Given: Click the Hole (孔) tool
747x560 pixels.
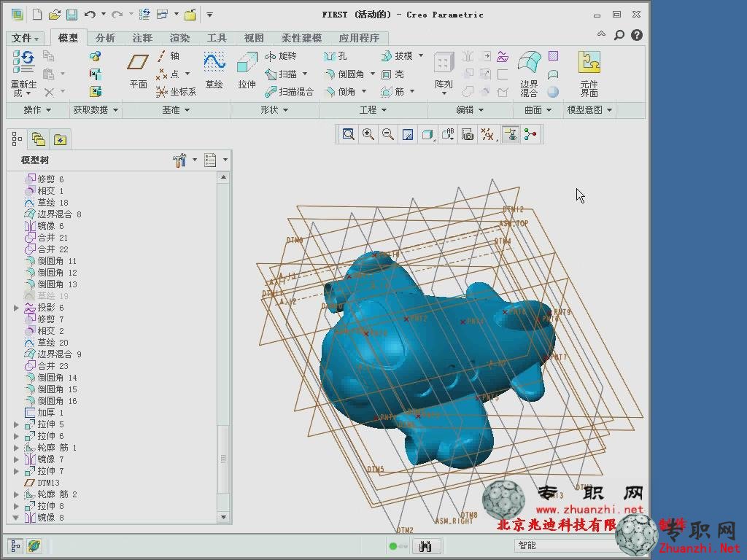Looking at the screenshot, I should point(335,56).
